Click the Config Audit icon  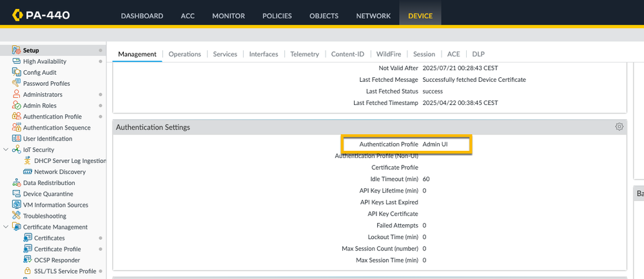click(17, 72)
